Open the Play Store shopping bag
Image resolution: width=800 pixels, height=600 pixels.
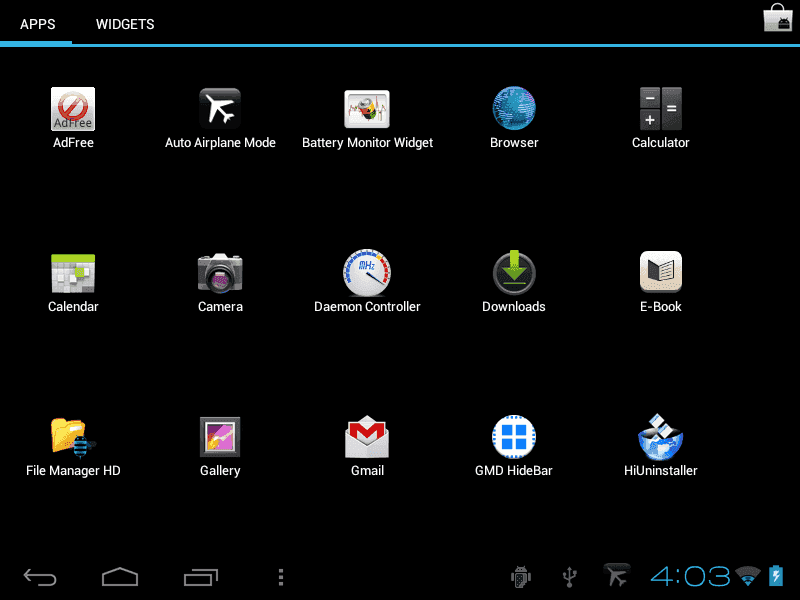pyautogui.click(x=778, y=17)
